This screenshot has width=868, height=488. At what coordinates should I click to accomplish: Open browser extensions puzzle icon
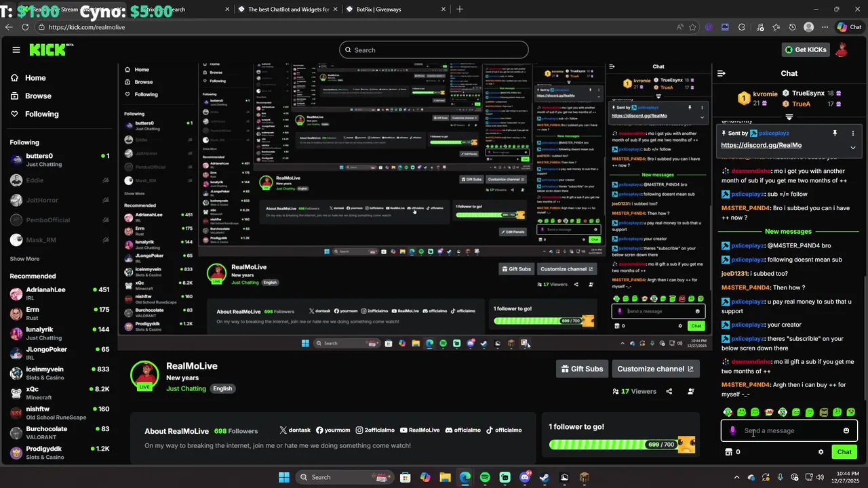(x=741, y=27)
